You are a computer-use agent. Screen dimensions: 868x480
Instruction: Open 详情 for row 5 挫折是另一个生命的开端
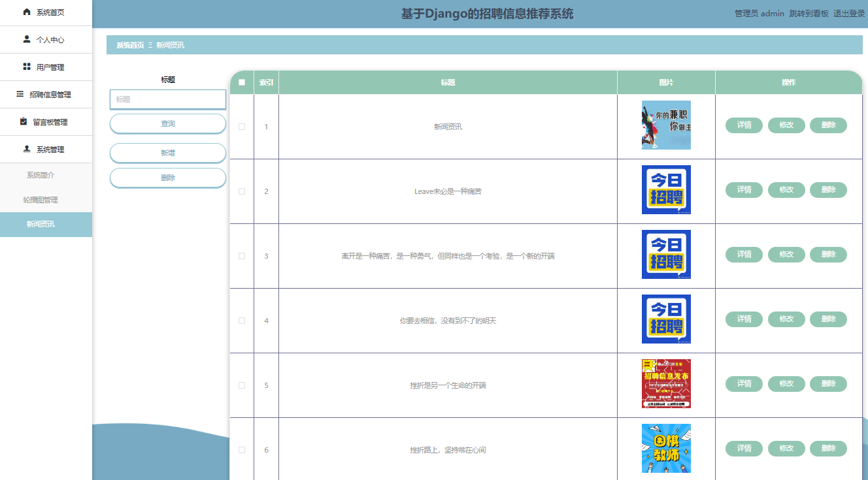(744, 384)
